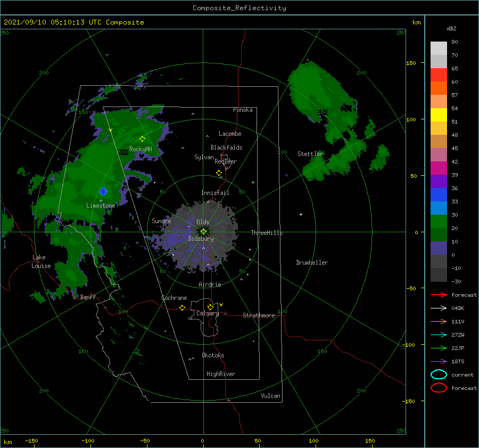479x448 pixels.
Task: Click the red forecast arrow icon
Action: [439, 295]
